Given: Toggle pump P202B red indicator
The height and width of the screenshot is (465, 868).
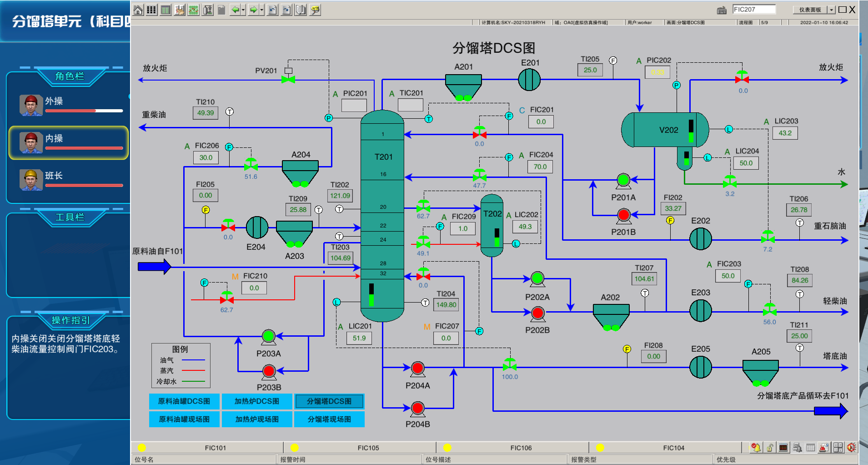Looking at the screenshot, I should (537, 313).
